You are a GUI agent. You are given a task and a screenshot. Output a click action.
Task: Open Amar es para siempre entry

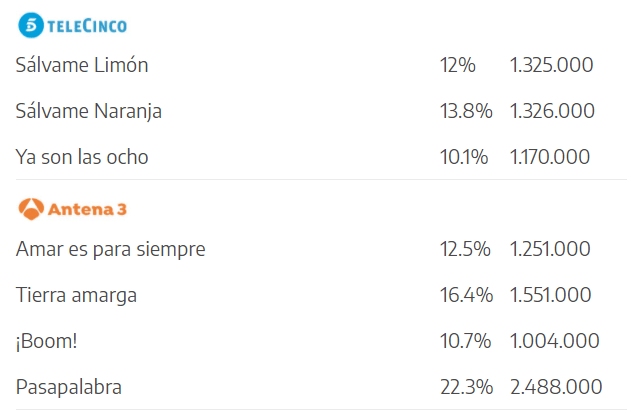pyautogui.click(x=110, y=249)
